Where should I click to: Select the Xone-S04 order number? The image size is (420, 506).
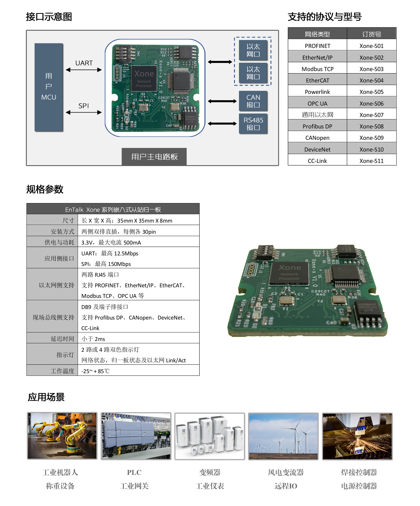pyautogui.click(x=371, y=80)
